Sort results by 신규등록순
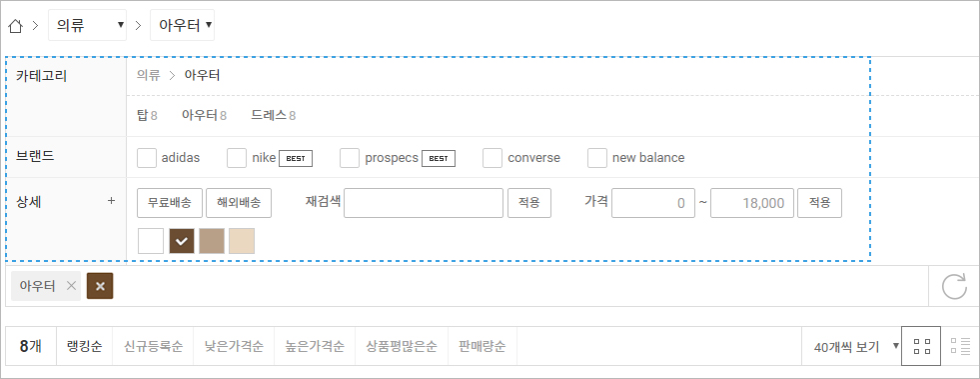Image resolution: width=980 pixels, height=379 pixels. (153, 346)
